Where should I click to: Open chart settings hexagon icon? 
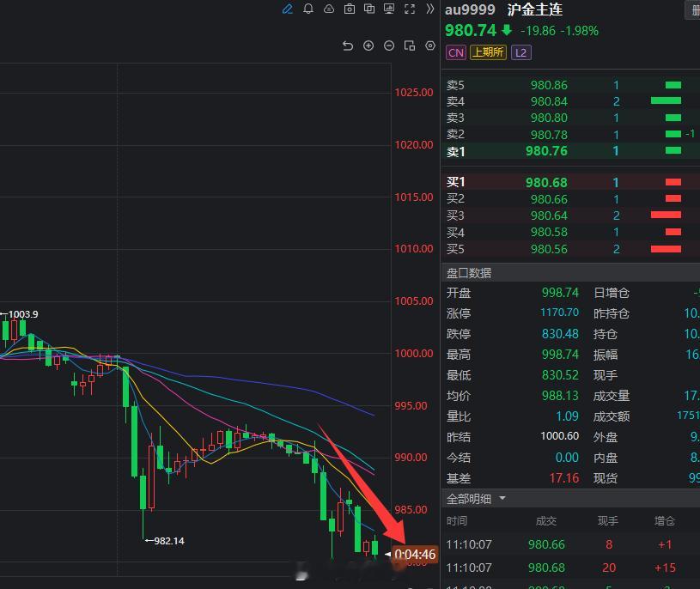point(430,46)
